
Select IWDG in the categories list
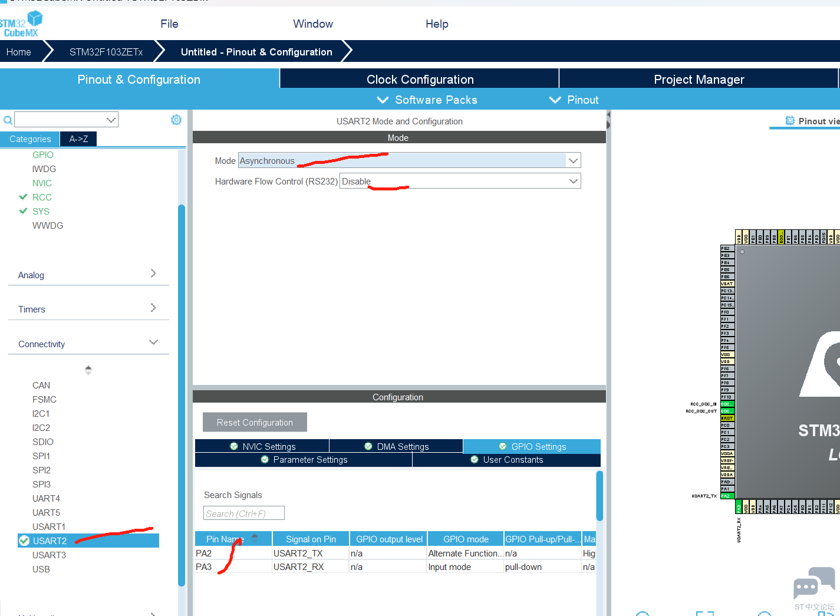click(44, 169)
